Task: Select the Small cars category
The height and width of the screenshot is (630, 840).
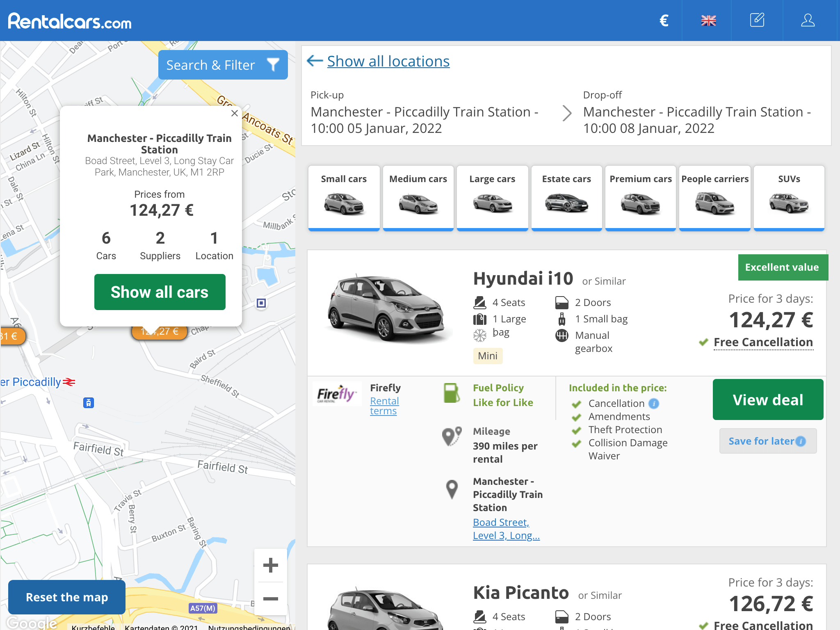Action: pyautogui.click(x=344, y=198)
